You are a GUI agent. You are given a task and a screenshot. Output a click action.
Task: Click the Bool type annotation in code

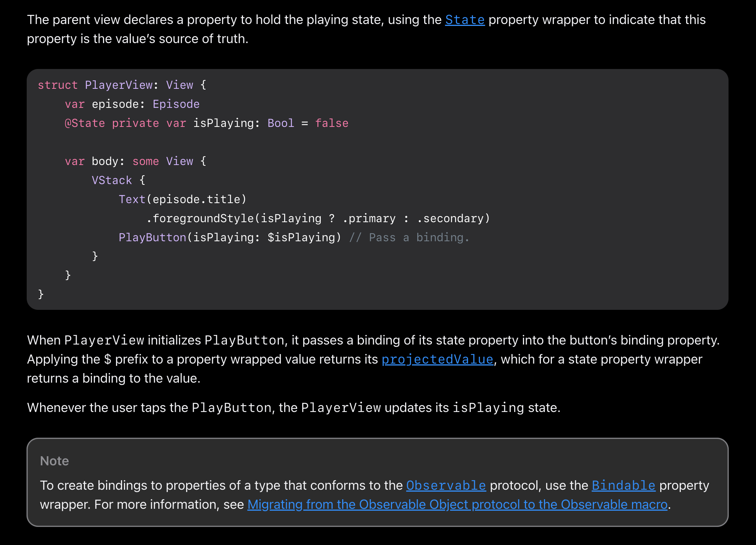(x=281, y=123)
